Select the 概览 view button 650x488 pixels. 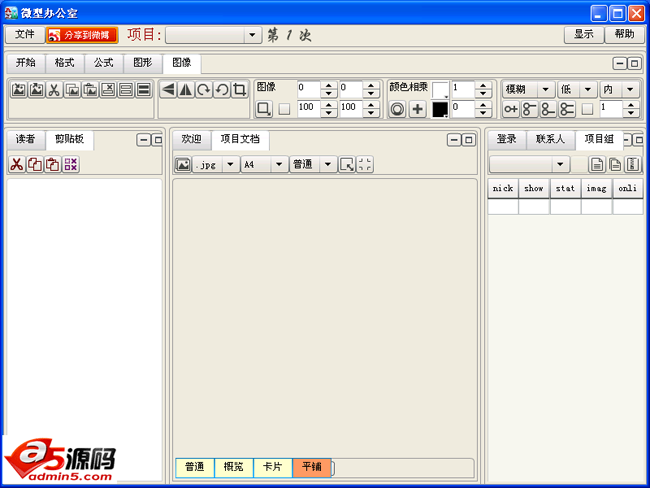tap(234, 468)
